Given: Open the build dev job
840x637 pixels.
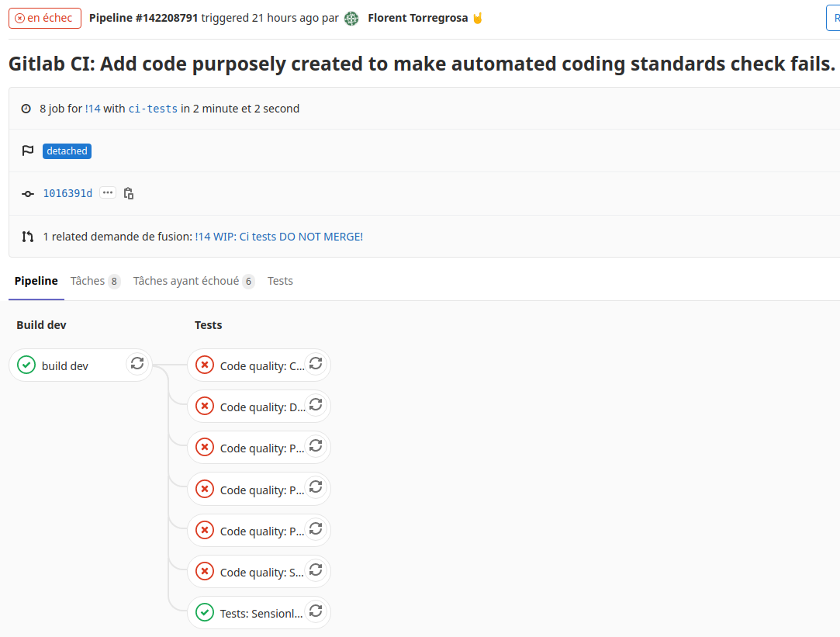Looking at the screenshot, I should [65, 366].
